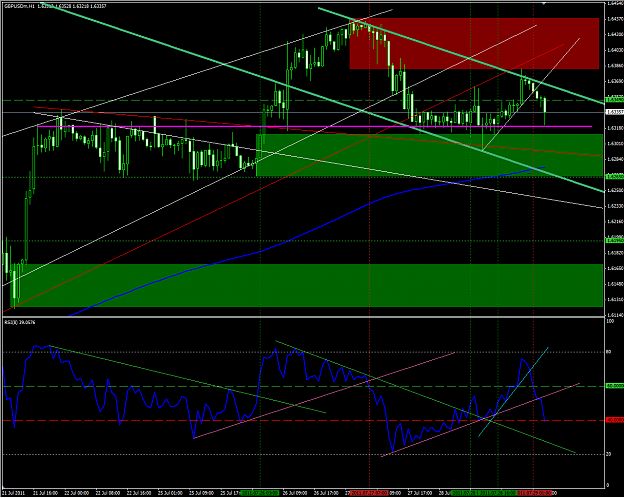Select the large lower green support rectangle
625x498 pixels.
pyautogui.click(x=306, y=285)
